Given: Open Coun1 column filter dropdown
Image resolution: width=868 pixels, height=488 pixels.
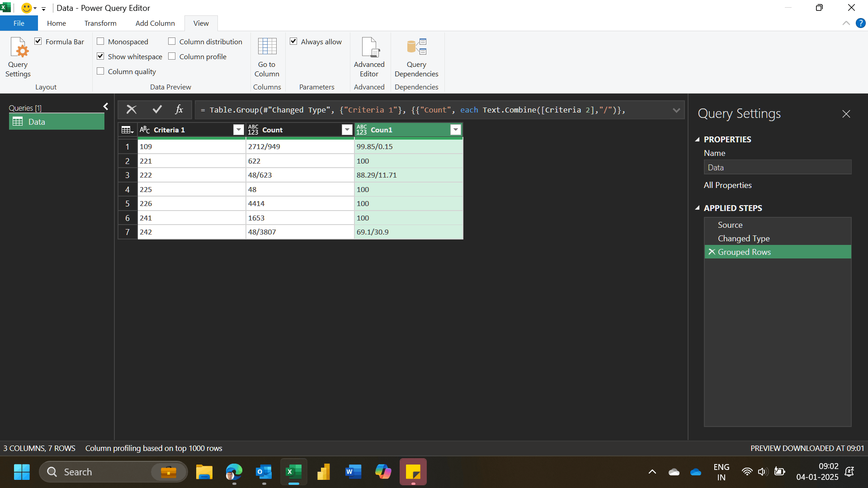Looking at the screenshot, I should [456, 130].
